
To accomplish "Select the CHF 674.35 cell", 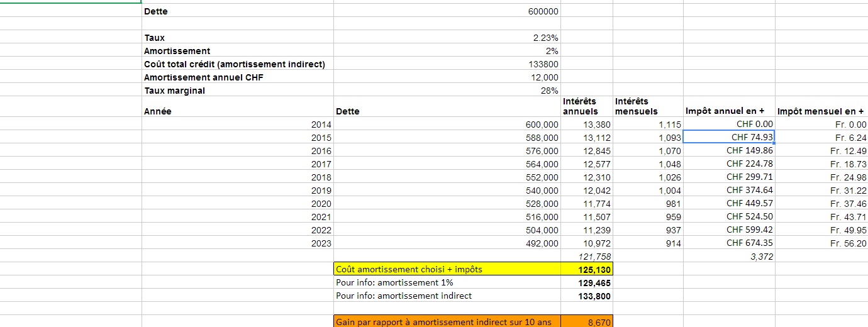I will click(x=729, y=243).
